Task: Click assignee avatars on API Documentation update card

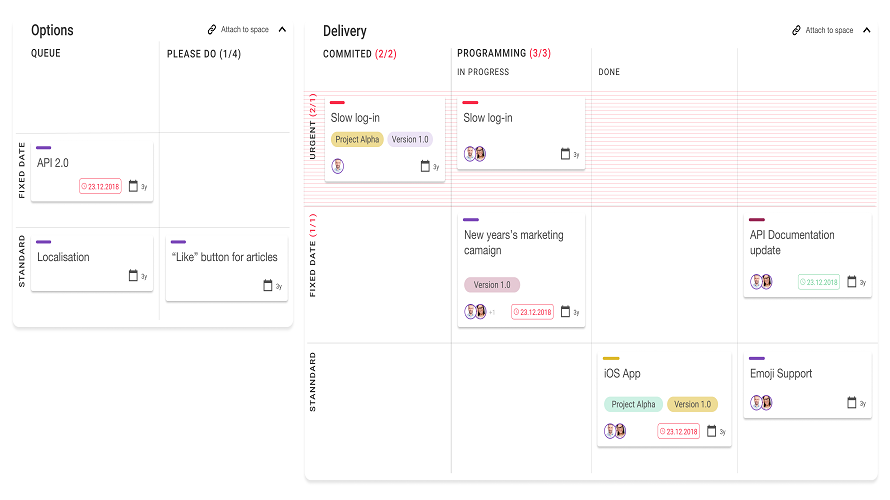Action: [761, 282]
